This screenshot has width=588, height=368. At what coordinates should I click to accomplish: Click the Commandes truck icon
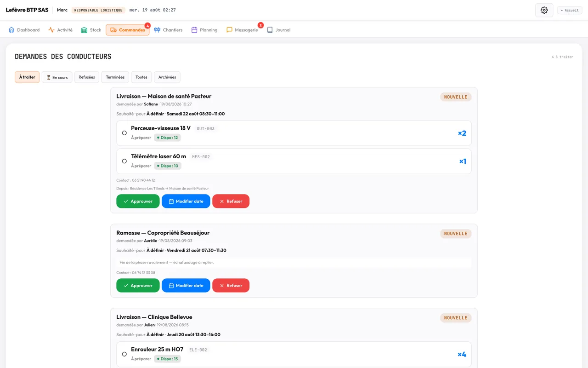[113, 30]
